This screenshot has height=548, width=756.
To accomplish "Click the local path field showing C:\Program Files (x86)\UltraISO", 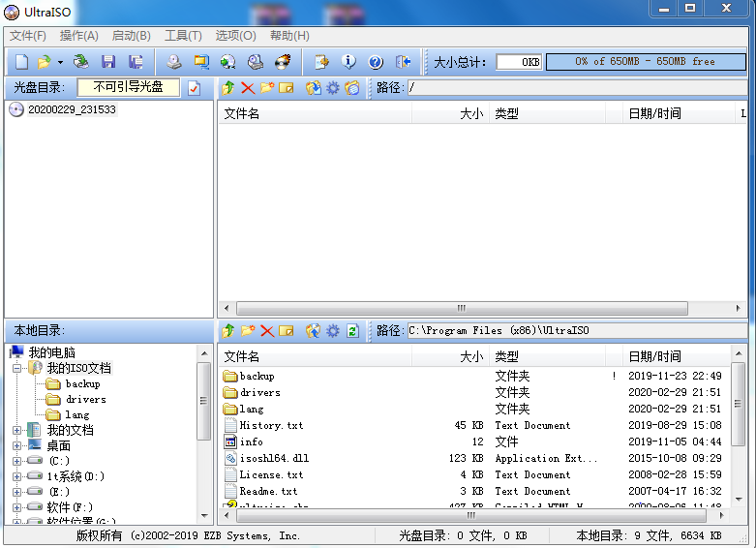I will click(x=577, y=330).
